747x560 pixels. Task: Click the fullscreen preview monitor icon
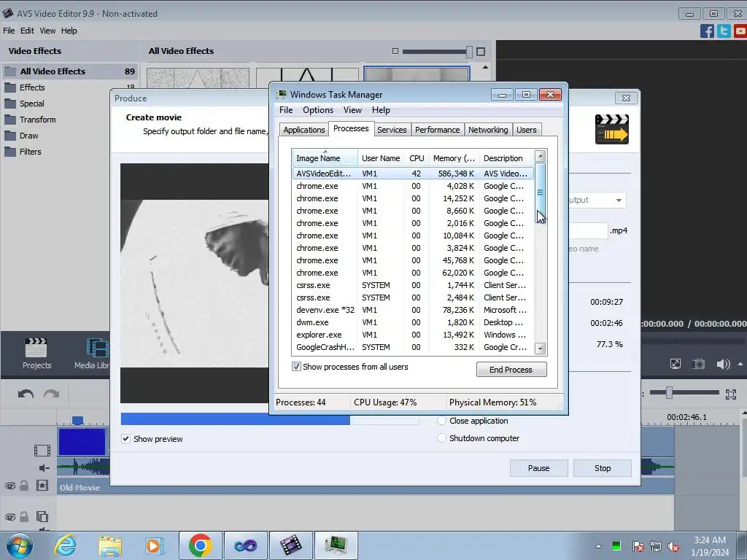(x=675, y=365)
